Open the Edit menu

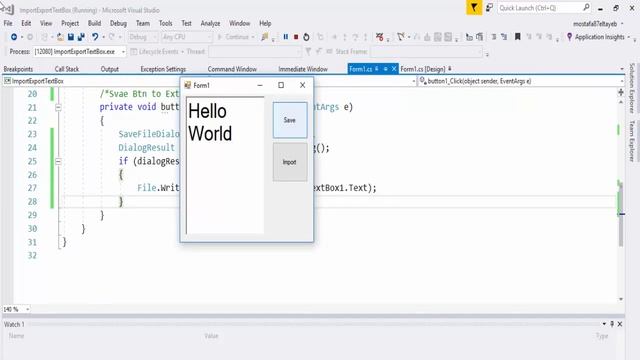click(26, 23)
